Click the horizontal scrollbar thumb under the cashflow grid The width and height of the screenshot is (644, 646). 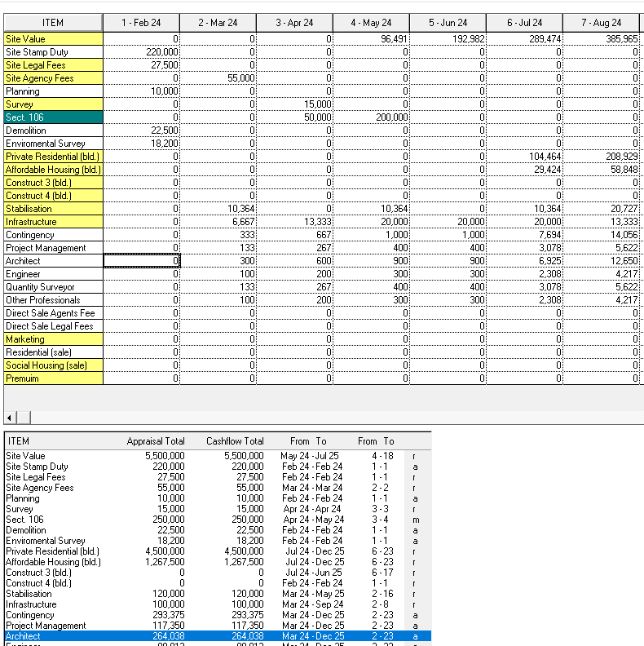(24, 418)
